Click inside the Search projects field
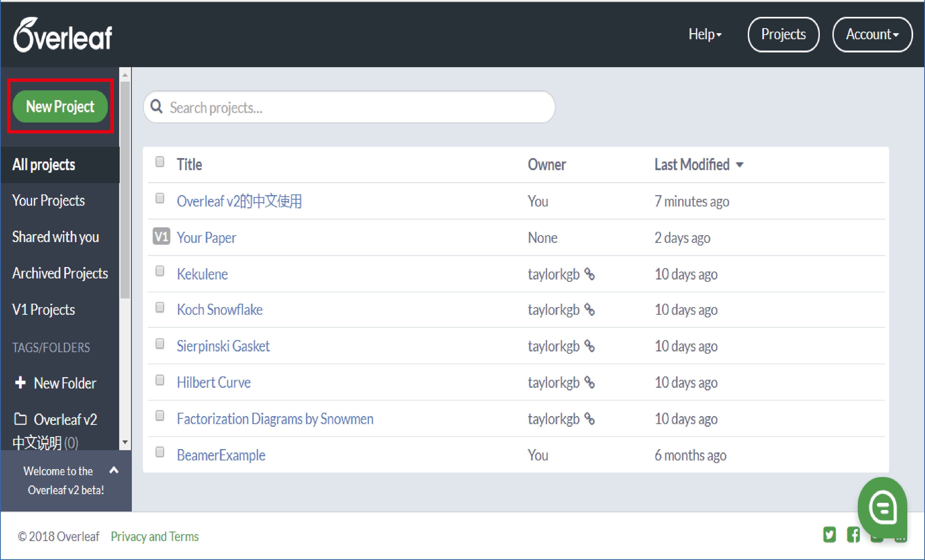The width and height of the screenshot is (925, 560). point(338,107)
